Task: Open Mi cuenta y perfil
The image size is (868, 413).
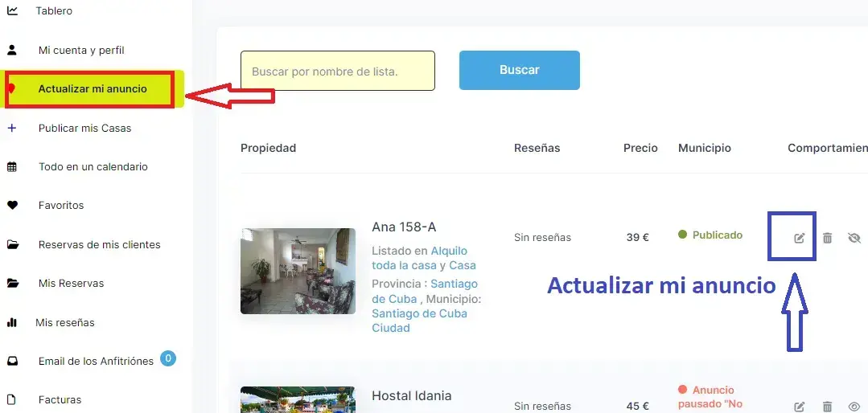Action: [x=81, y=51]
